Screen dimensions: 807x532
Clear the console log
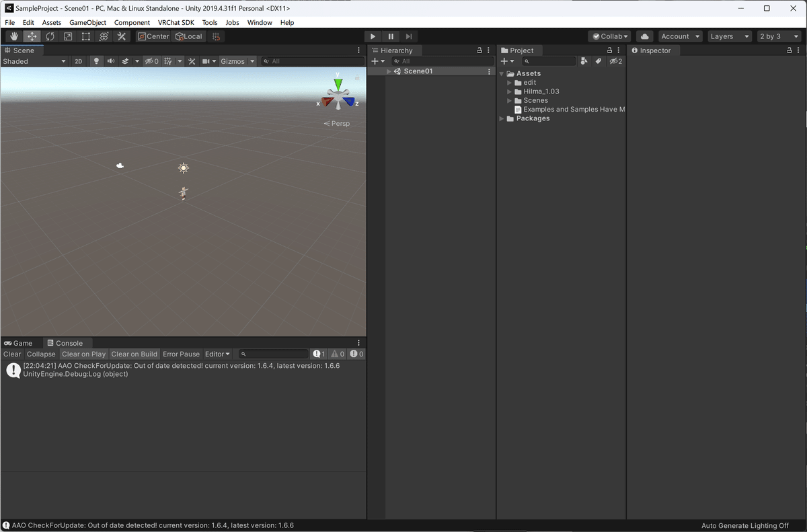tap(12, 354)
